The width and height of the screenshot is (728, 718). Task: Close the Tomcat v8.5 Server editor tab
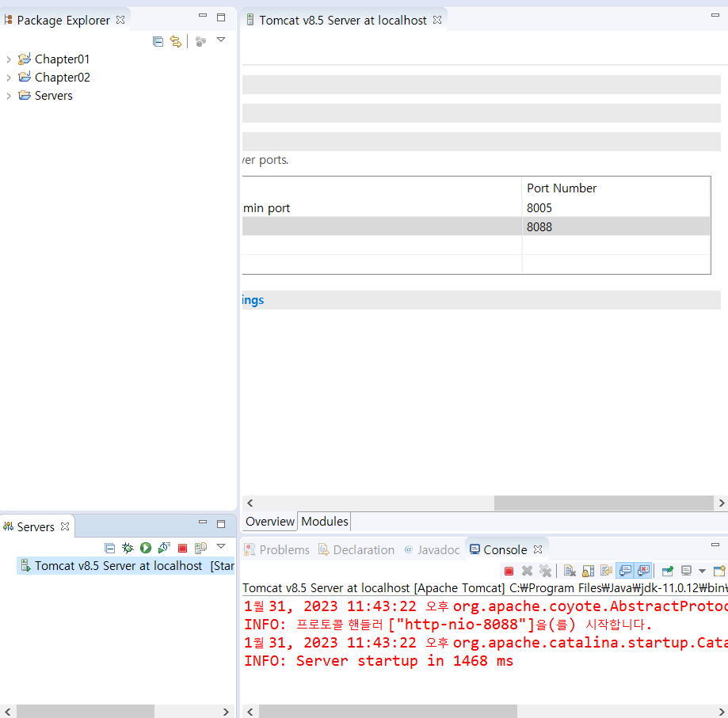tap(437, 20)
